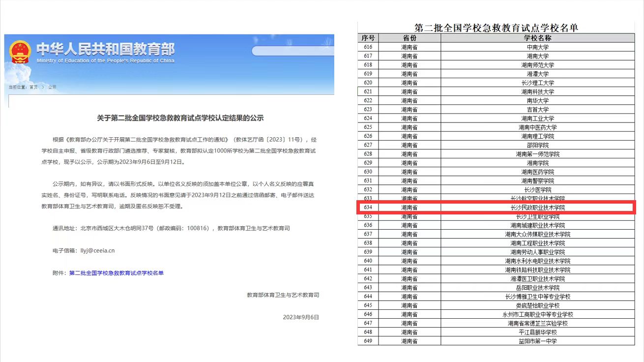Click sequence number 625
The width and height of the screenshot is (644, 362).
click(x=368, y=127)
